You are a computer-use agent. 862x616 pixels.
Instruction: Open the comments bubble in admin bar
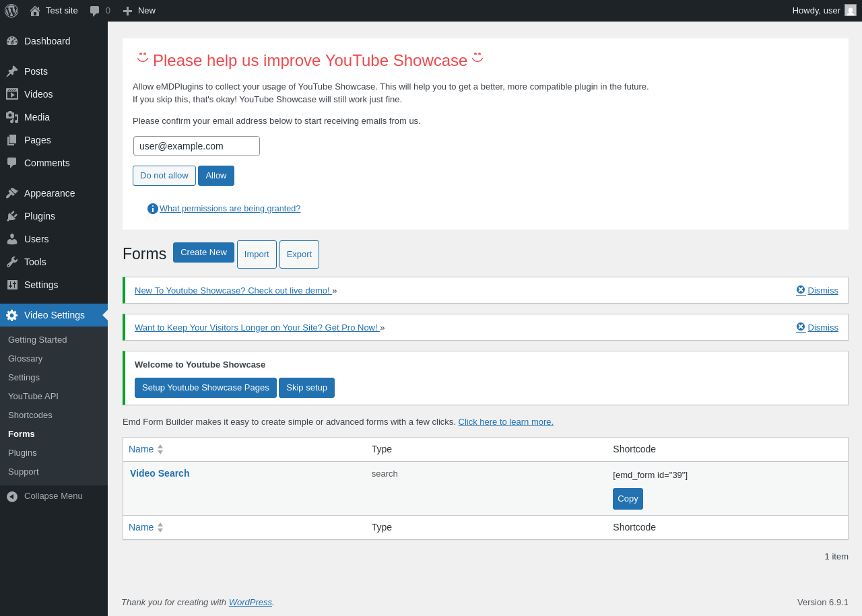tap(95, 11)
